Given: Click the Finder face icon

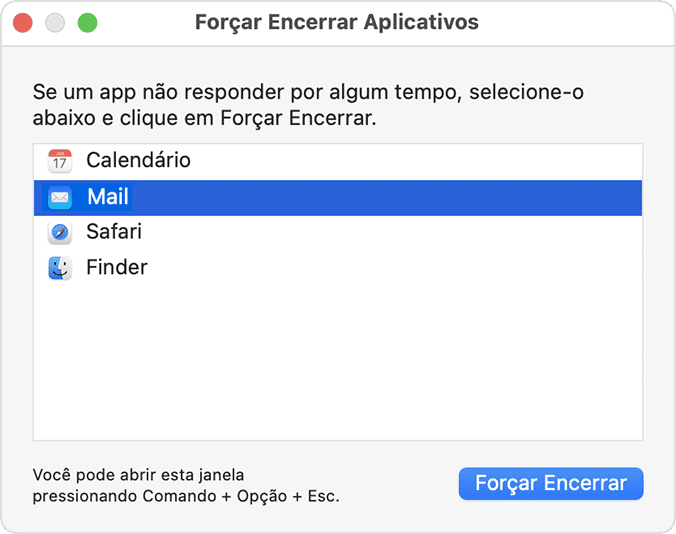Looking at the screenshot, I should [x=59, y=268].
